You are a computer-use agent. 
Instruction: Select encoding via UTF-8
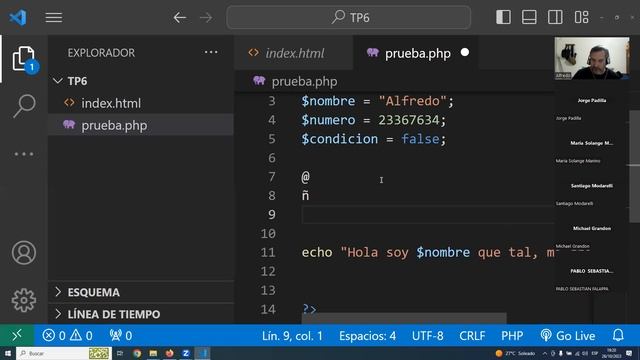click(x=427, y=336)
